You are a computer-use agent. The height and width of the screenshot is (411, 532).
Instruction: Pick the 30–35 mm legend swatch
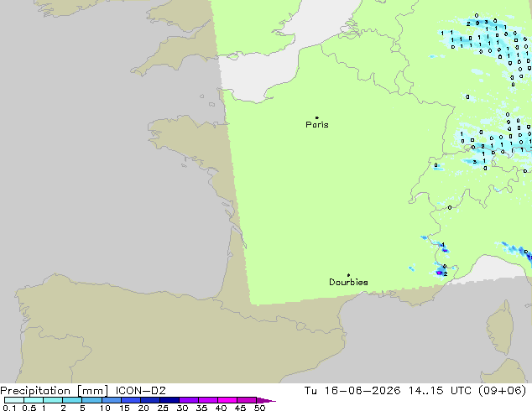[188, 400]
